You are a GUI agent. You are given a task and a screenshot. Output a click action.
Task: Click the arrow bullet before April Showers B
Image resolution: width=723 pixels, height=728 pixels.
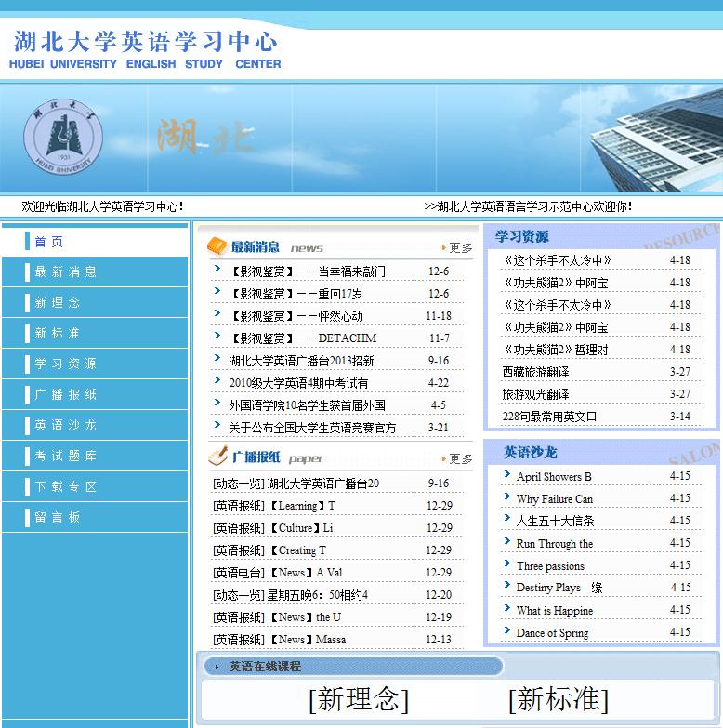pyautogui.click(x=507, y=473)
